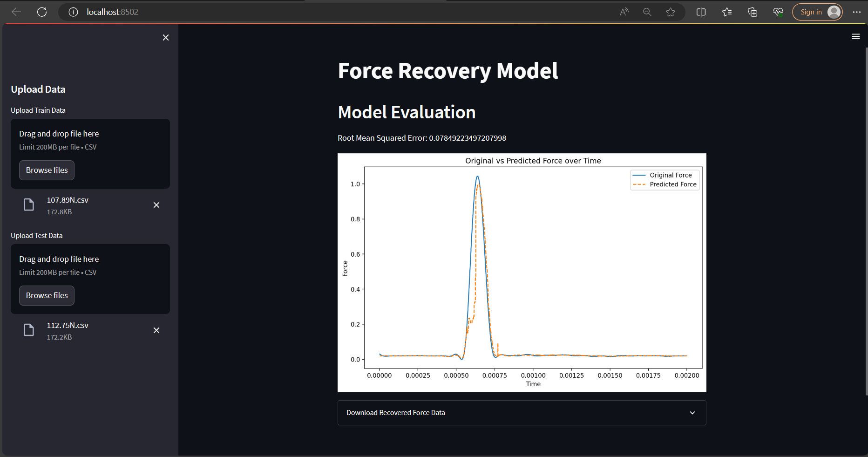Click Add this page to favorites star
Image resolution: width=868 pixels, height=457 pixels.
[x=671, y=12]
